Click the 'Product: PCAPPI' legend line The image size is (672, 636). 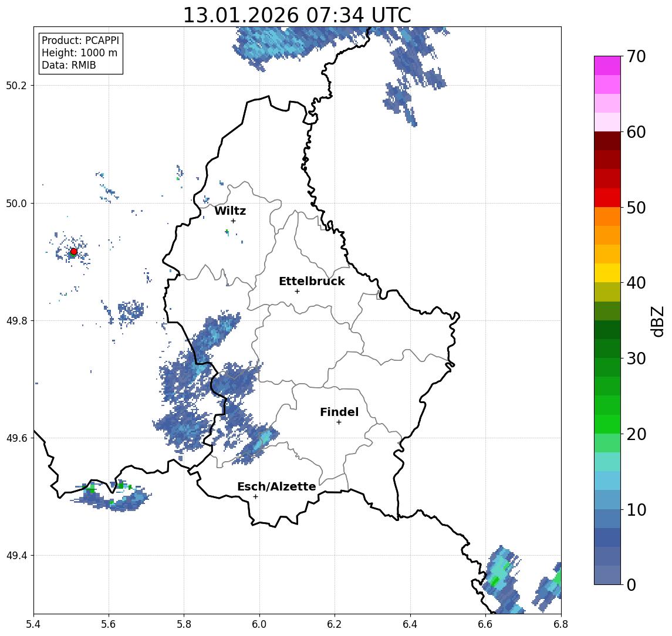pos(80,40)
